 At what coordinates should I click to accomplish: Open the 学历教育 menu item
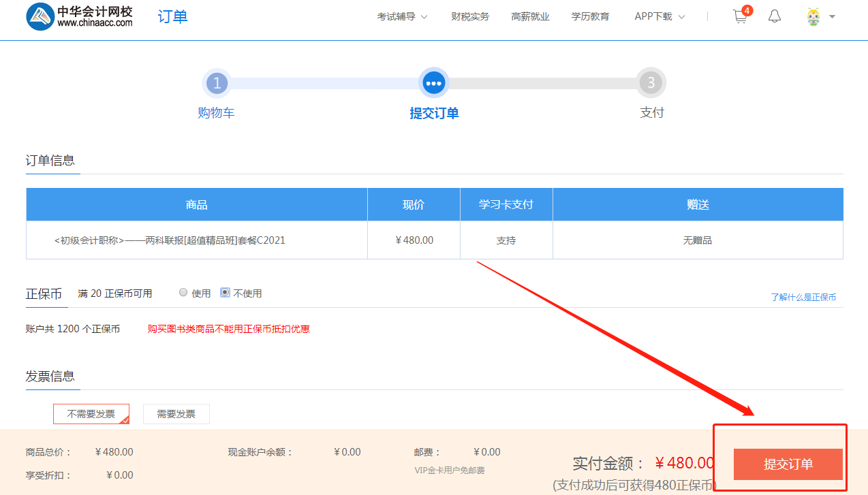(590, 17)
